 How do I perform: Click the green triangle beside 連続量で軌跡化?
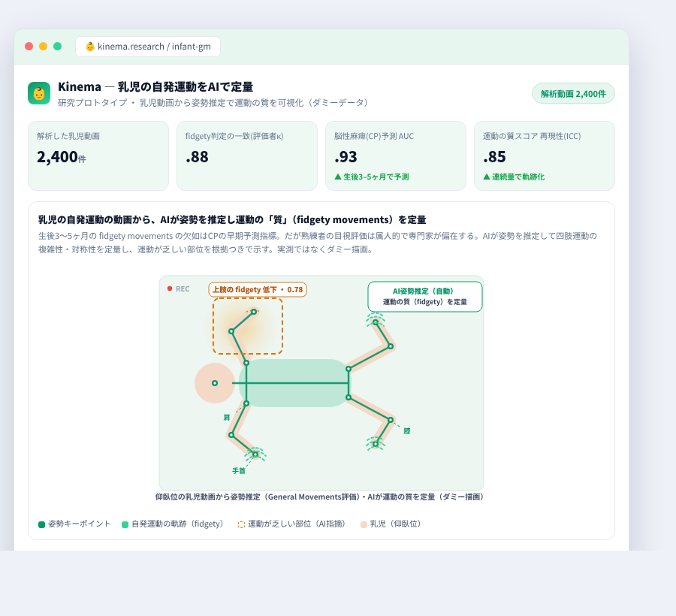487,177
